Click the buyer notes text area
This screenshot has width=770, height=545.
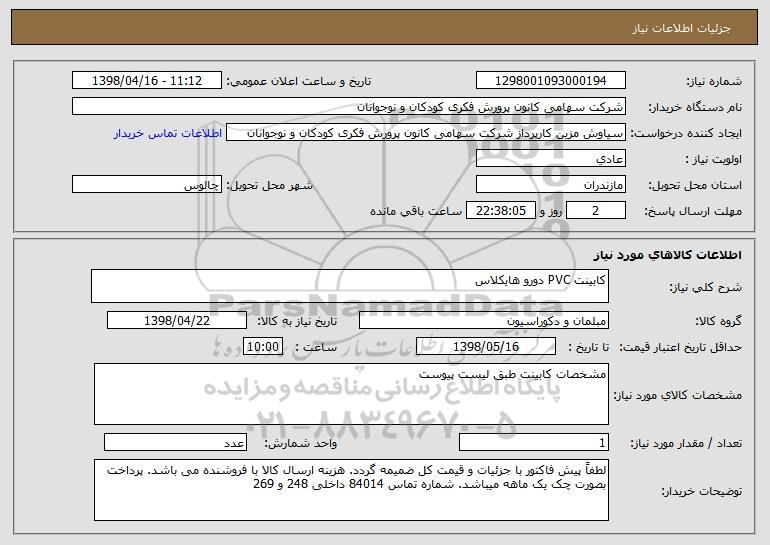[x=351, y=490]
